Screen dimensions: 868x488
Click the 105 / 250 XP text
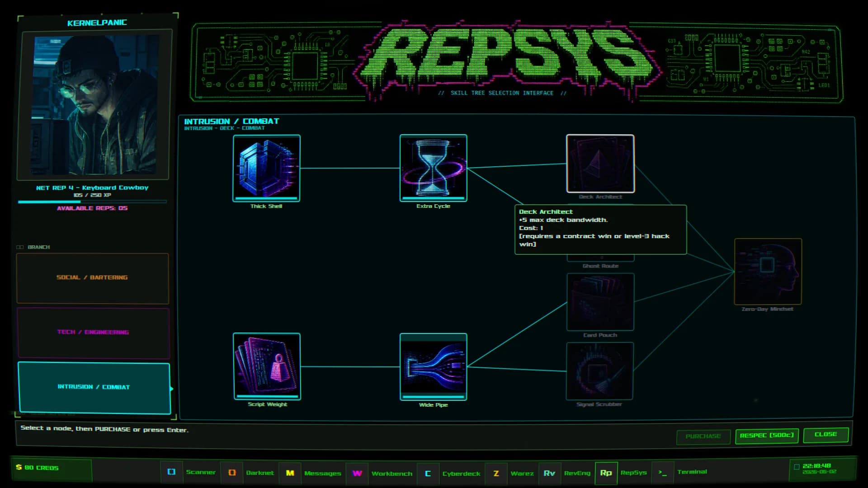coord(92,195)
